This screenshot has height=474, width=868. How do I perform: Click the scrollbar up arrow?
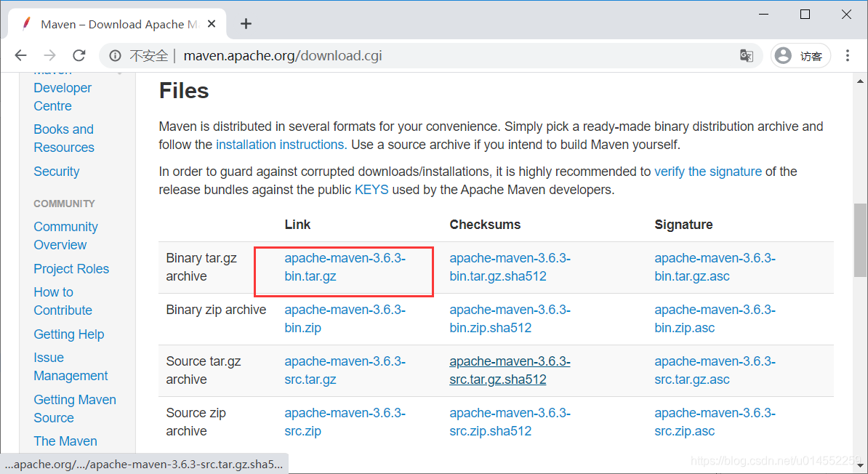click(x=860, y=81)
